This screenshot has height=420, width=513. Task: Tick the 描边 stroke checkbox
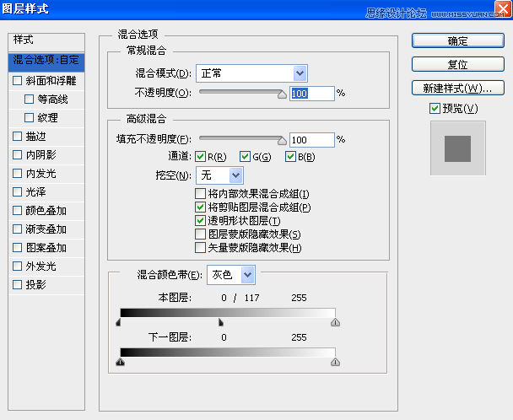click(18, 137)
